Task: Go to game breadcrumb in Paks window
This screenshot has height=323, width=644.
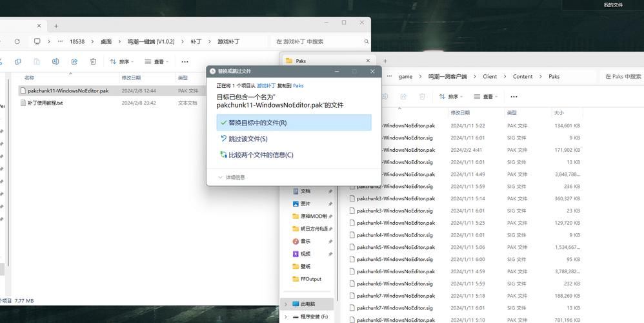Action: point(405,76)
